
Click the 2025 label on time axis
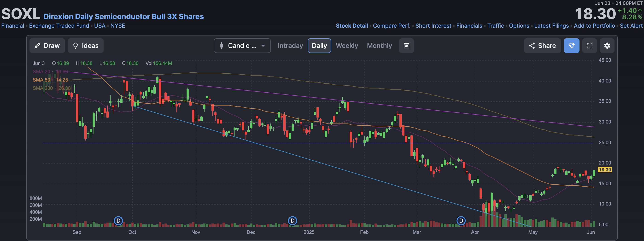tap(309, 232)
